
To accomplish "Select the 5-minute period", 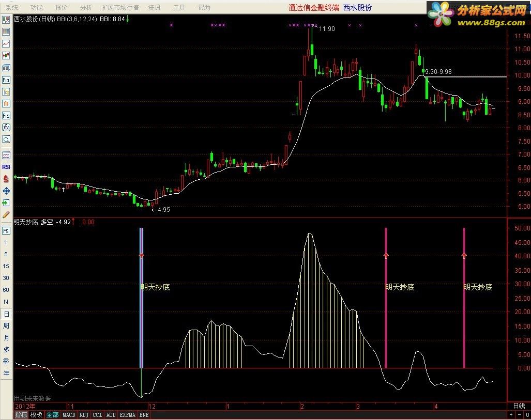I will tap(6, 254).
